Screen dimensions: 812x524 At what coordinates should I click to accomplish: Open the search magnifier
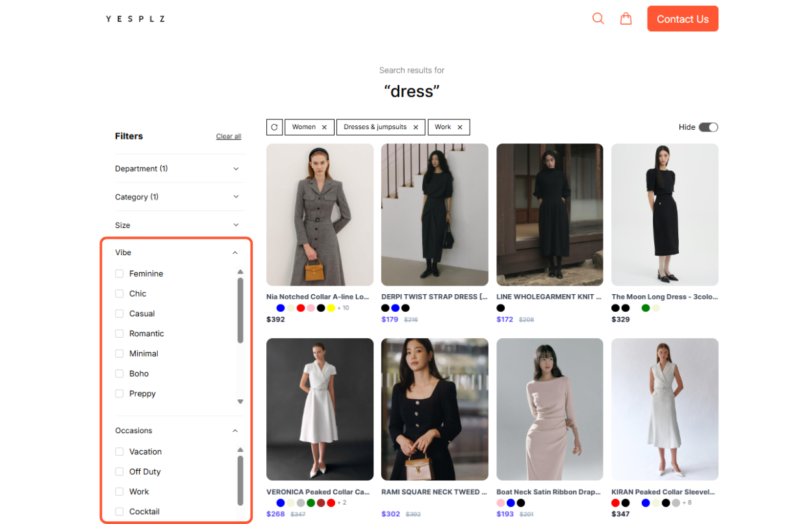pos(598,18)
